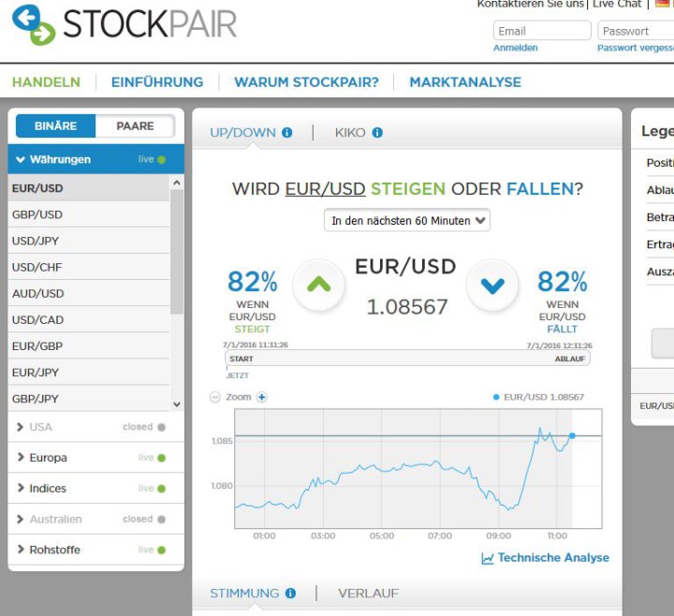Select EUR/GBP in currency list

coord(89,346)
